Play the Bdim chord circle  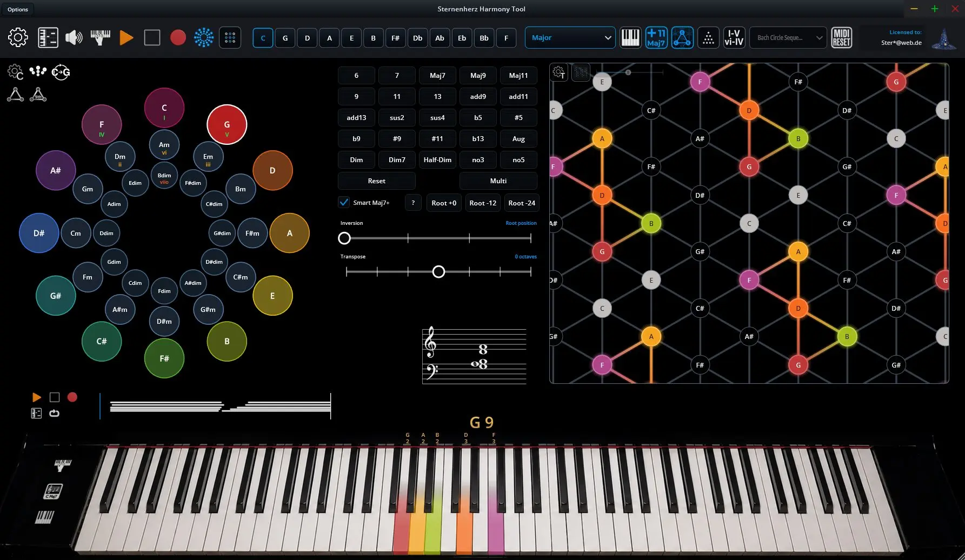click(164, 175)
